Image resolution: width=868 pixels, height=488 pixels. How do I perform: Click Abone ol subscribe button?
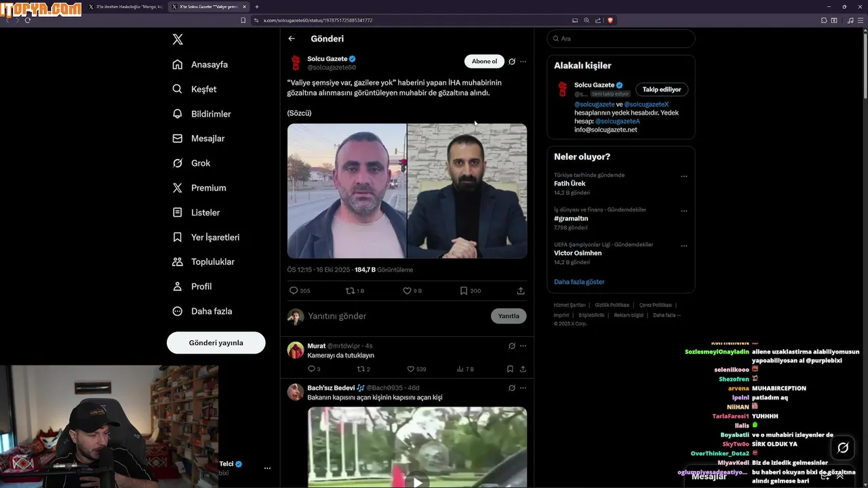tap(484, 62)
